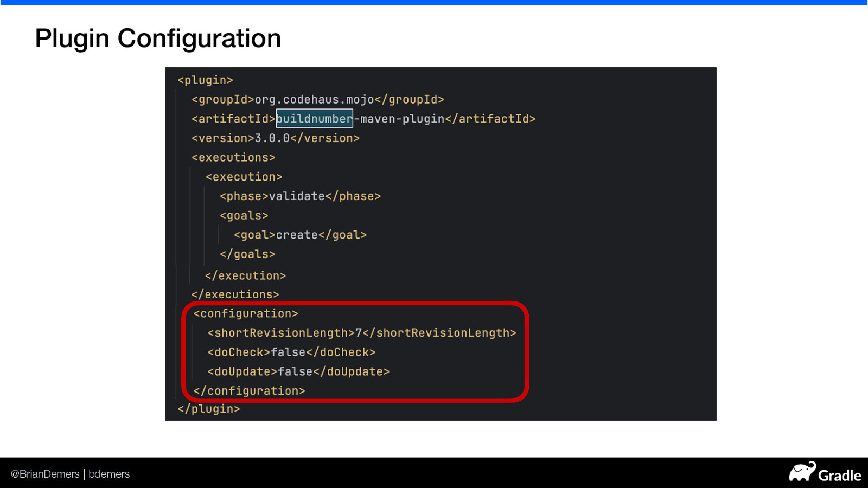Click the closing </plugin> tag
Screen dimensions: 868x488
pyautogui.click(x=209, y=409)
